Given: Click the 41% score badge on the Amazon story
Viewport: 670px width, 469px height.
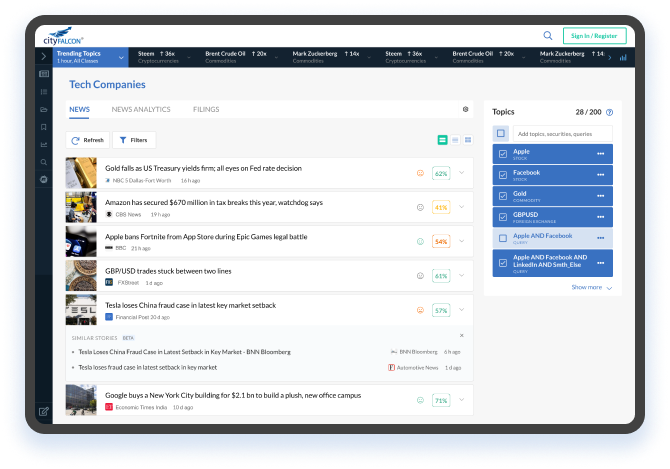Looking at the screenshot, I should click(441, 208).
